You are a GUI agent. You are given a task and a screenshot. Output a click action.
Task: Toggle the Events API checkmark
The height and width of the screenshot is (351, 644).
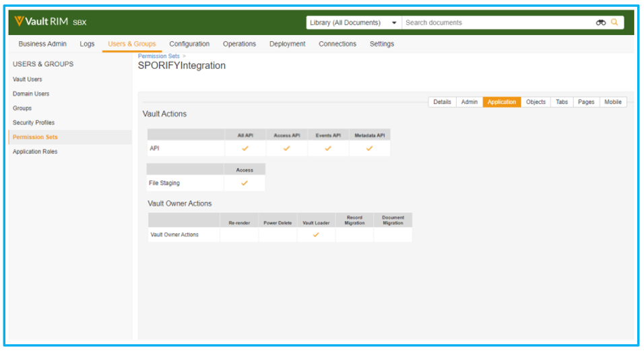tap(328, 148)
